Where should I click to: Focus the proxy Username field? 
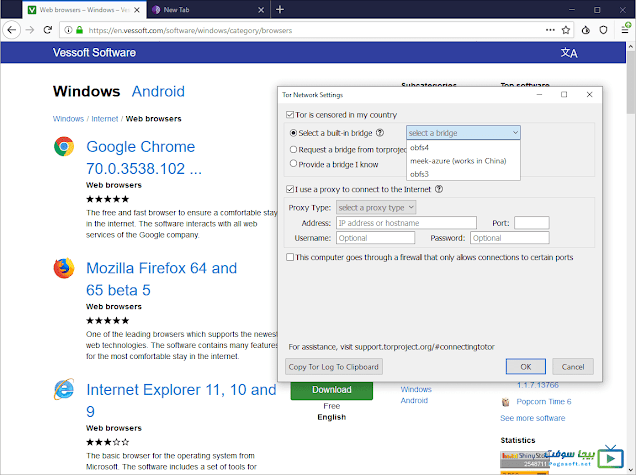tap(375, 238)
